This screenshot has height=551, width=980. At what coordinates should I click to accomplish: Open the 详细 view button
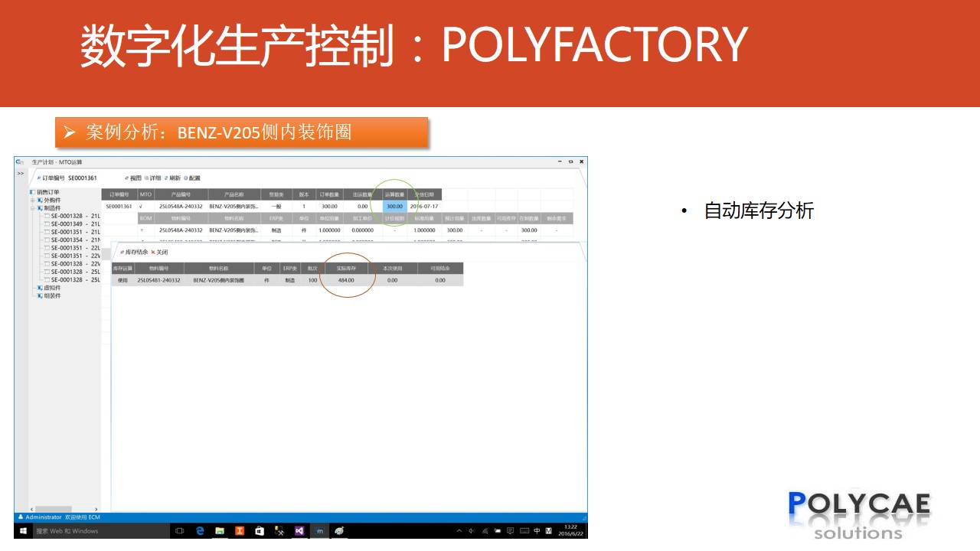152,178
